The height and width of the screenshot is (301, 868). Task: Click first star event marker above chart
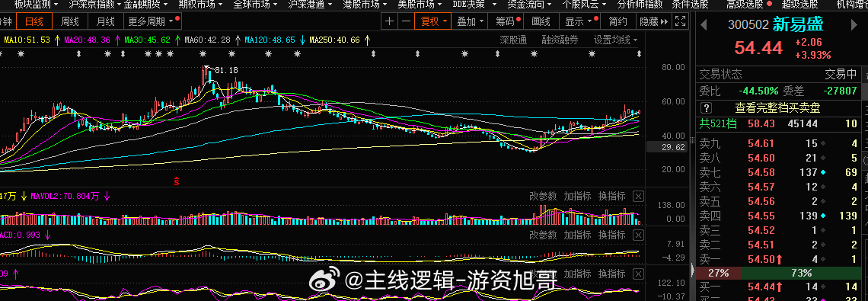coord(21,54)
